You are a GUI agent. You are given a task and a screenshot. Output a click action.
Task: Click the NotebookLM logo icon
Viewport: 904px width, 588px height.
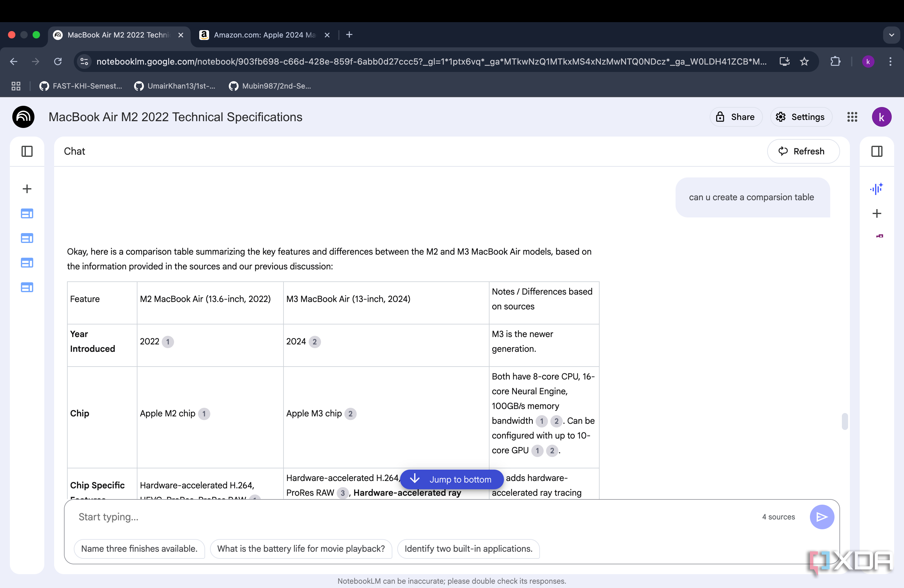coord(23,117)
